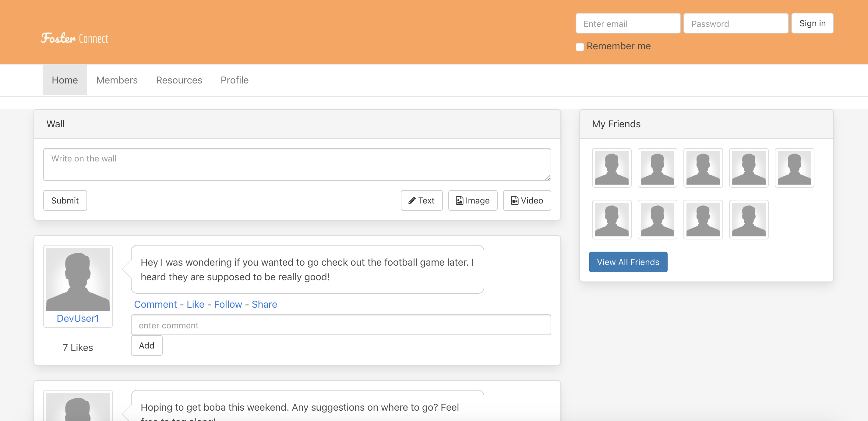This screenshot has width=868, height=421.
Task: Click first friend avatar in second row
Action: pos(611,219)
